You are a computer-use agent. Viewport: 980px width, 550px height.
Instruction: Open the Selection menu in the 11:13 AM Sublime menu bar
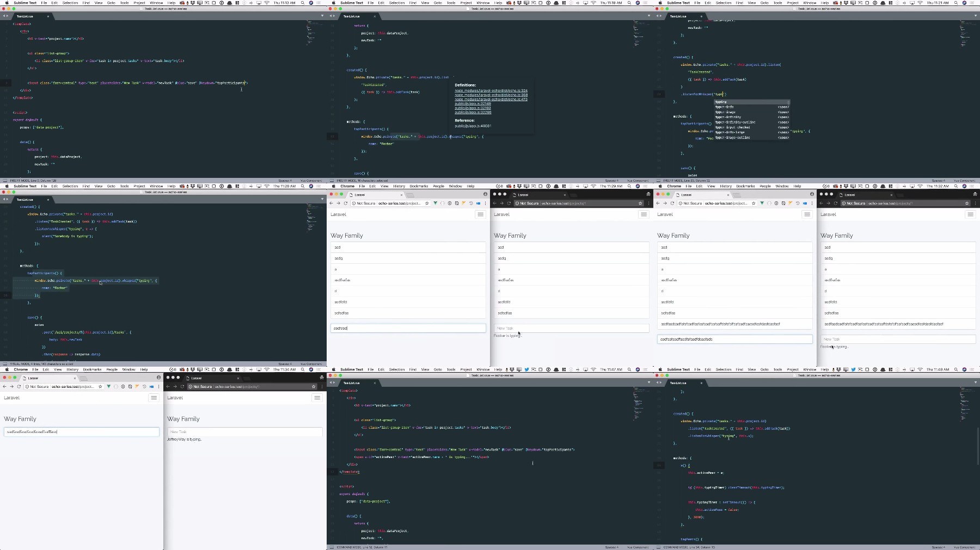pos(70,3)
